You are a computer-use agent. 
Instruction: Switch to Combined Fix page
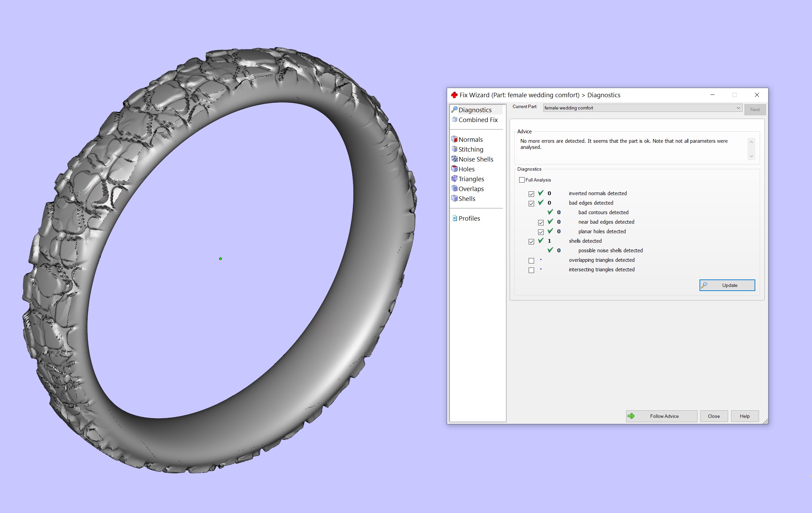(x=478, y=120)
